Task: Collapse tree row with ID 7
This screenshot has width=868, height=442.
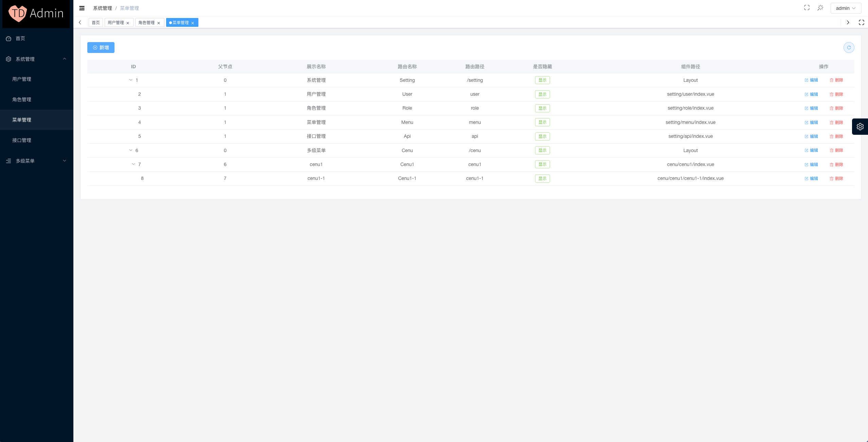Action: pyautogui.click(x=133, y=164)
